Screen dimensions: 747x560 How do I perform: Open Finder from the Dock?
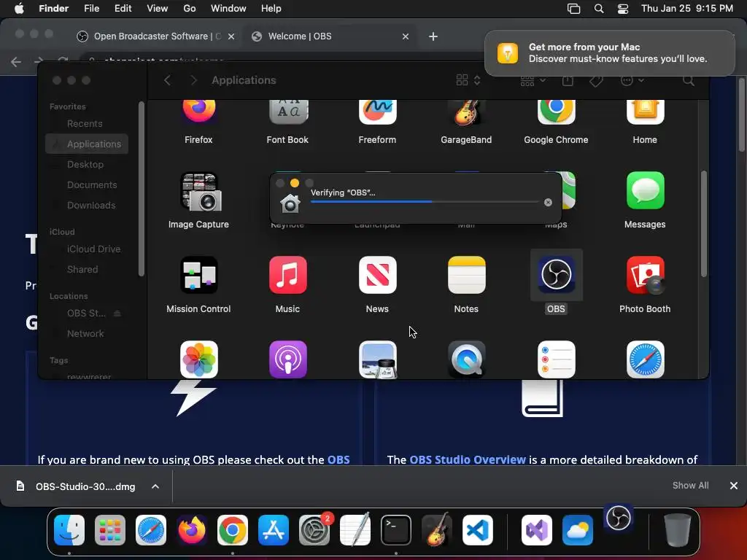click(69, 530)
